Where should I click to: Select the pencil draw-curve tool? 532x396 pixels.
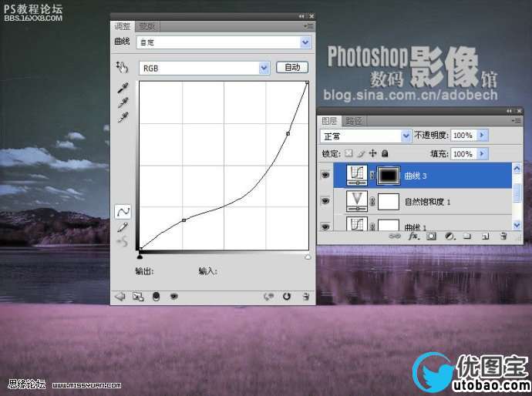[123, 227]
